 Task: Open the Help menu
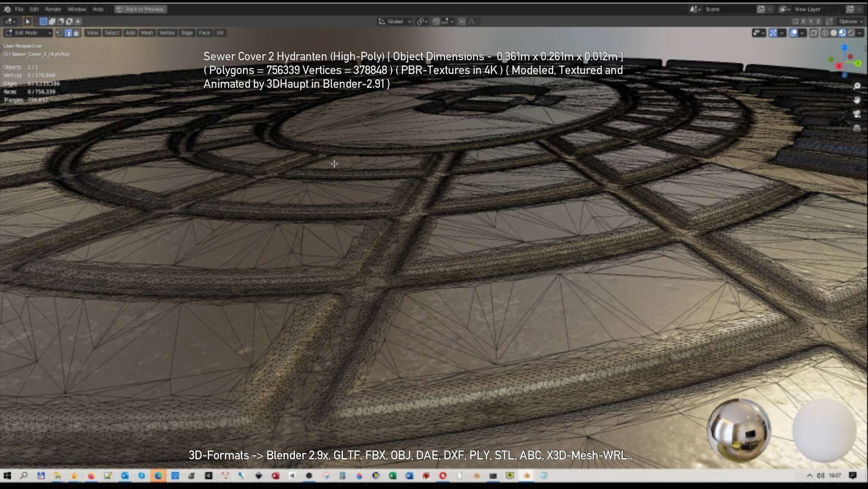pos(98,9)
